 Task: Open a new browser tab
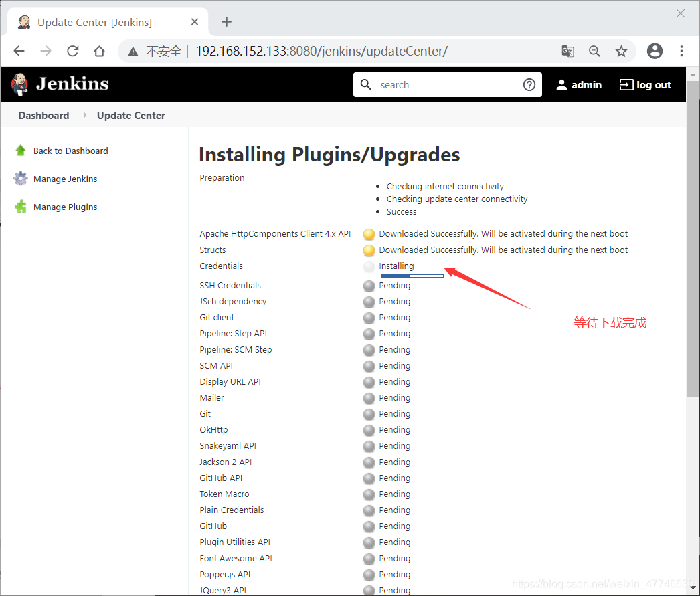(x=226, y=22)
